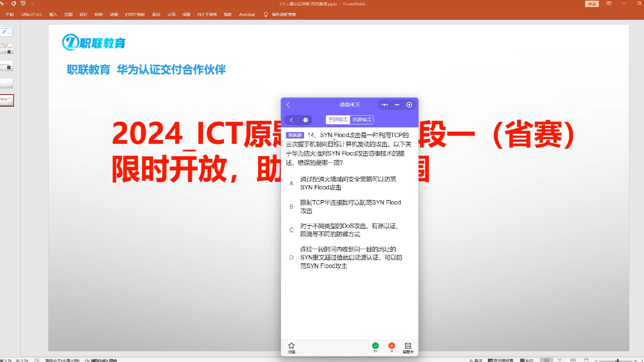
Task: Switch to the 绘图 ribbon tab
Action: tap(68, 14)
